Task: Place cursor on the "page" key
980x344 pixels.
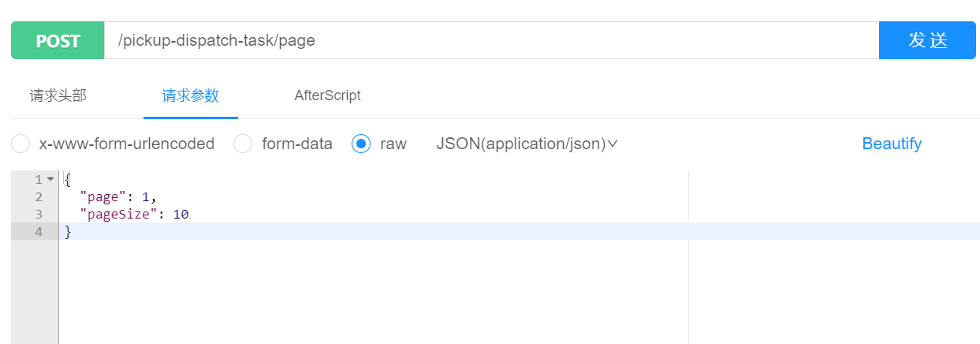Action: (x=102, y=196)
